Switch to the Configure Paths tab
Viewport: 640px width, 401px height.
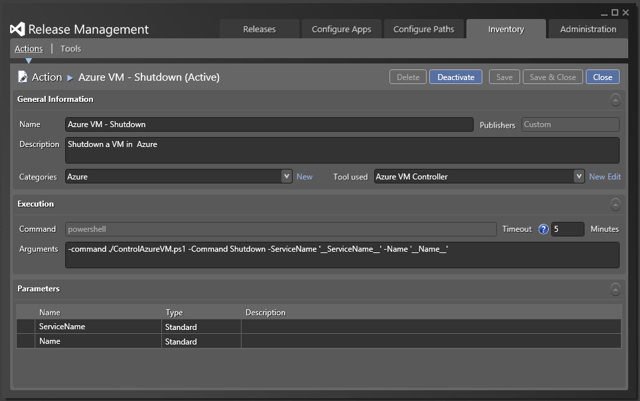click(424, 29)
